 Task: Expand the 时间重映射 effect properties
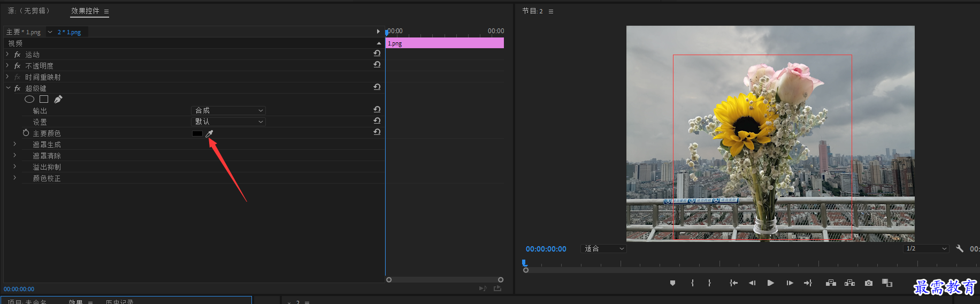click(7, 77)
